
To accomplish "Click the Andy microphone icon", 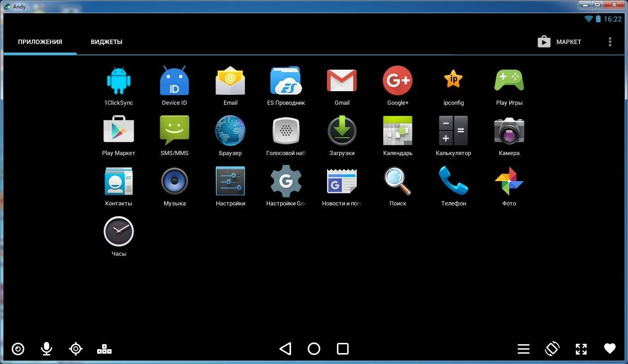I will tap(46, 349).
